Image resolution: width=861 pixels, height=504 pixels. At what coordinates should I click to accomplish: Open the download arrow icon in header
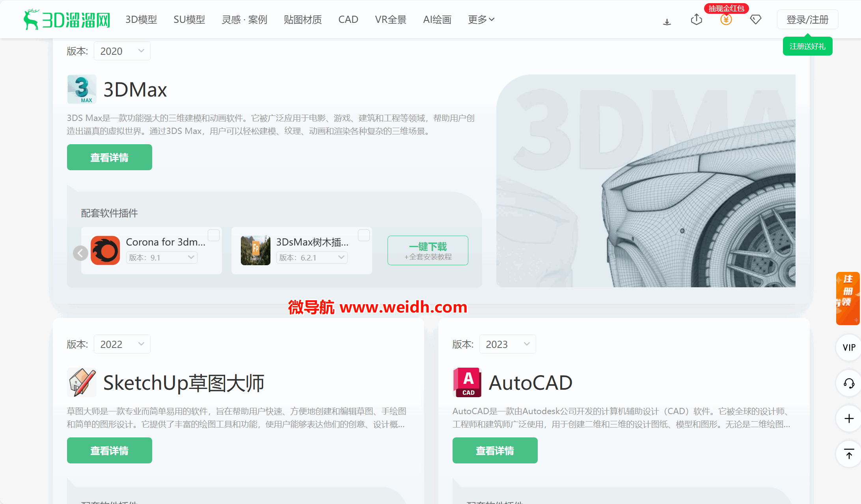[x=667, y=22]
